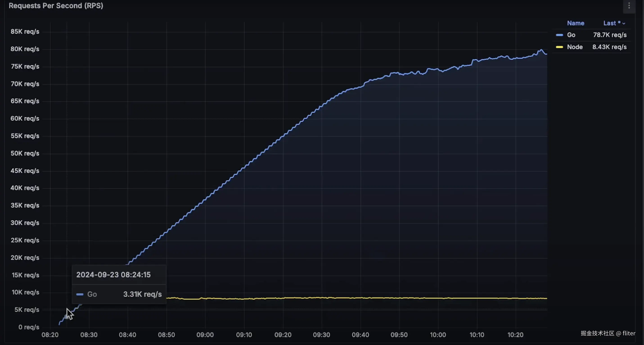
Task: Click the tooltip timestamp 2024-09-23 08:24:15
Action: (113, 275)
